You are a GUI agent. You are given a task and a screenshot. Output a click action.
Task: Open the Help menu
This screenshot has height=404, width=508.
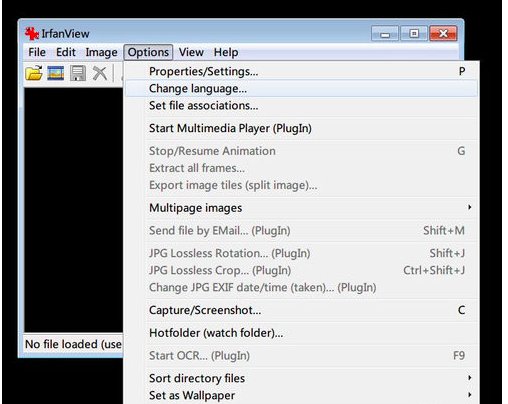pos(226,52)
